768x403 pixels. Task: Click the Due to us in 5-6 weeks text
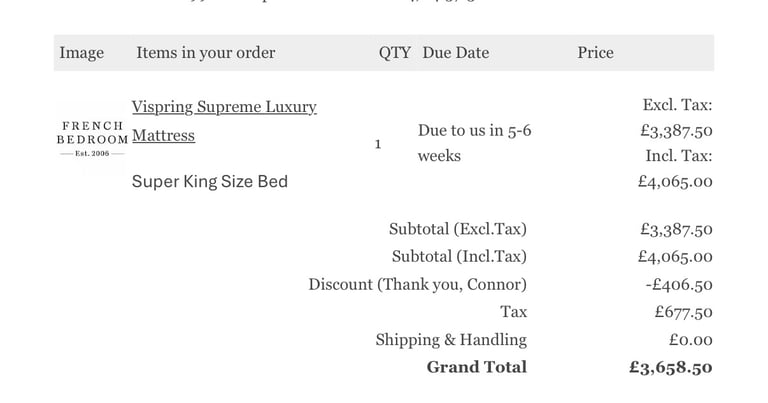click(474, 143)
